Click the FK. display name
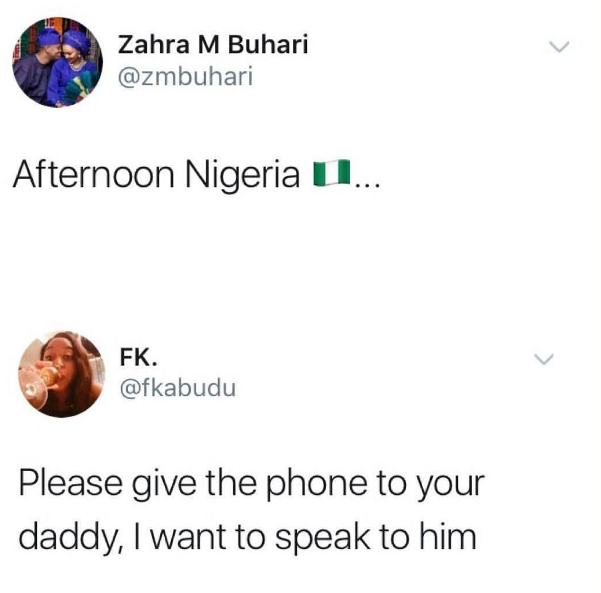This screenshot has height=593, width=601. 138,357
